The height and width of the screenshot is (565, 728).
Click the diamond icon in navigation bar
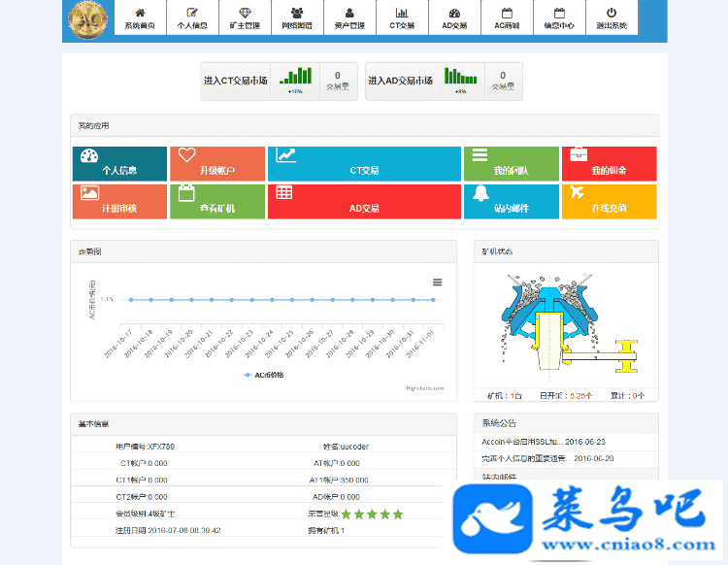tap(244, 18)
